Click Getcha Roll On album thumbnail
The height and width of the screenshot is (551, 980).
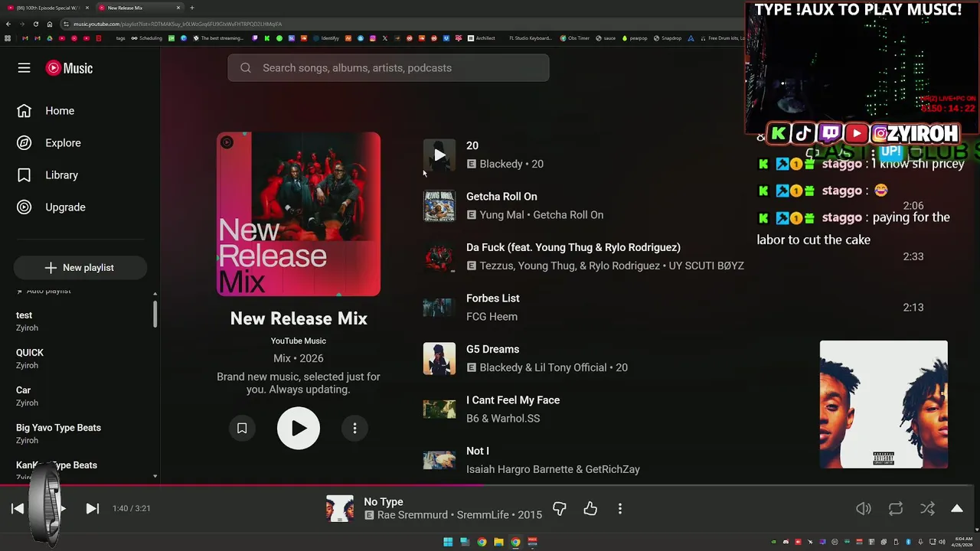439,206
